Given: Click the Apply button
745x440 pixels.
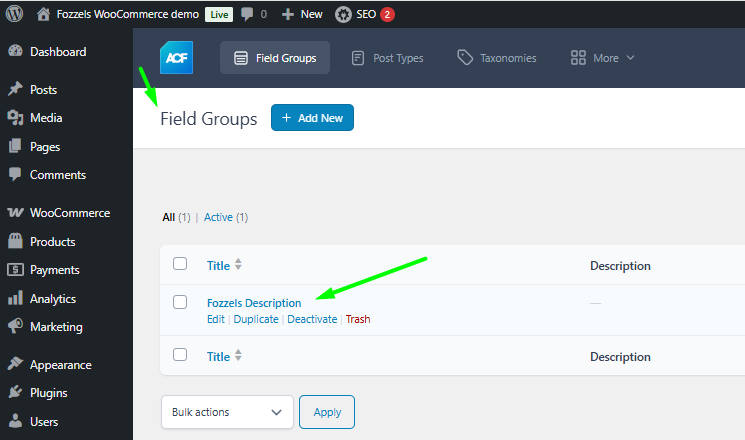Looking at the screenshot, I should coord(327,412).
